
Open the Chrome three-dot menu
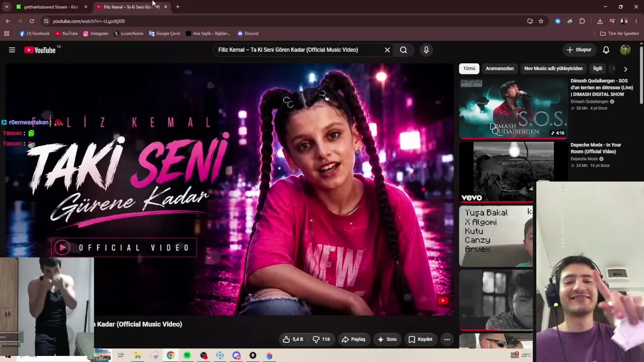coord(636,21)
